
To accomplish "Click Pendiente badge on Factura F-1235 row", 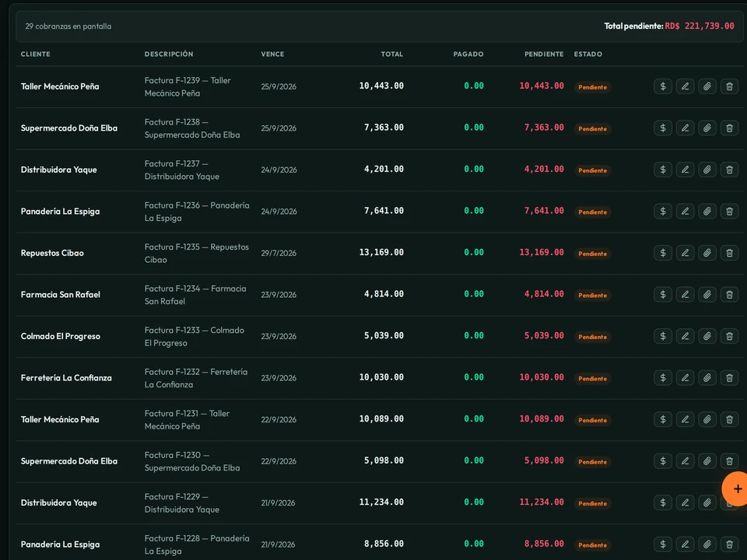I will pyautogui.click(x=593, y=254).
